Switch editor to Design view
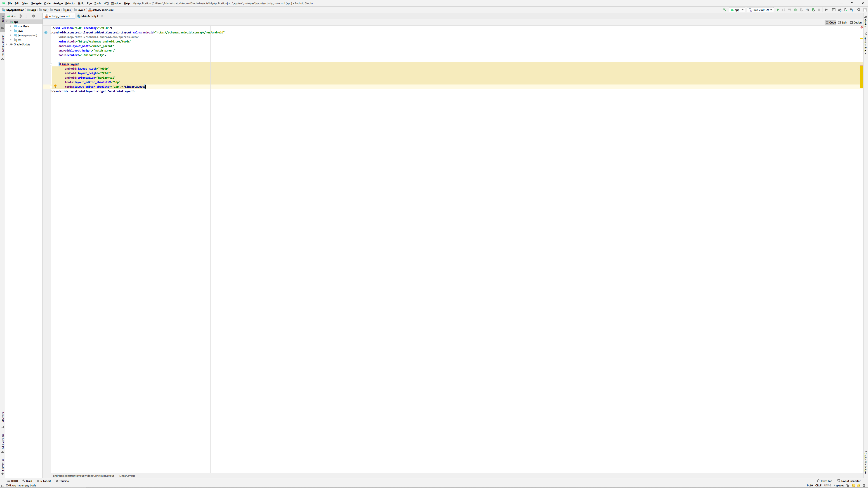Viewport: 868px width, 488px height. [856, 23]
